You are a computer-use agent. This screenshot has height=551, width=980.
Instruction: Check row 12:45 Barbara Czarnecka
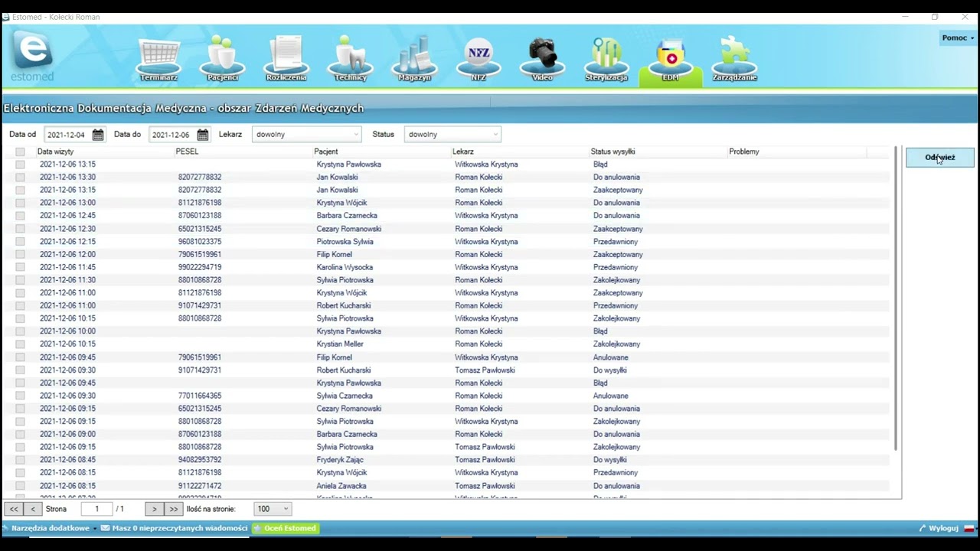(20, 216)
